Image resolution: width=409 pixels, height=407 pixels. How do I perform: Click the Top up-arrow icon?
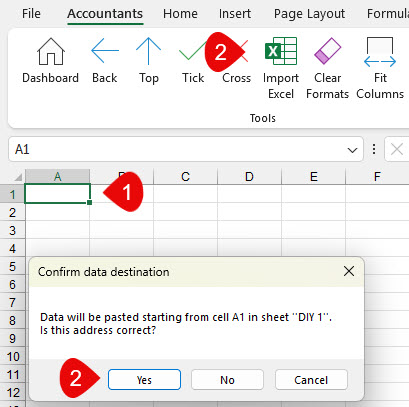pos(148,51)
